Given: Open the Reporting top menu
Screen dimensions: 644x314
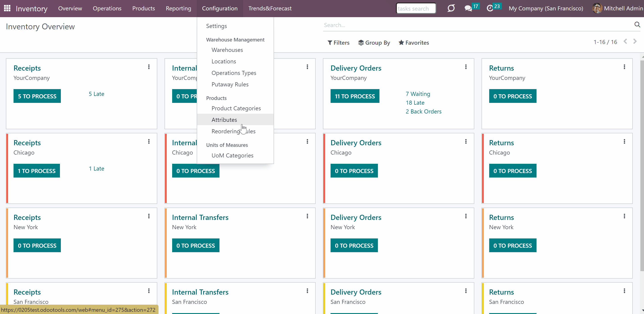Looking at the screenshot, I should [178, 8].
